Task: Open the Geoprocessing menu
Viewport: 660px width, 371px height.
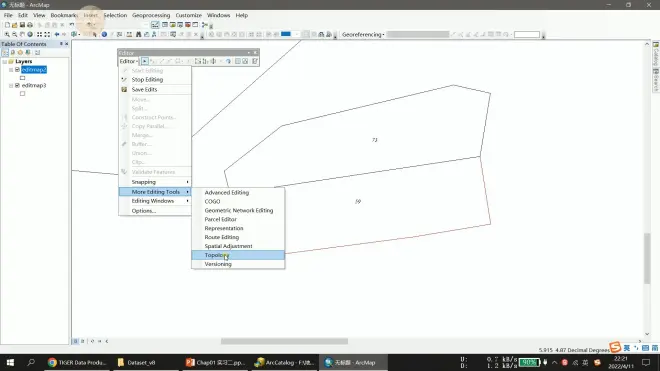Action: 151,15
